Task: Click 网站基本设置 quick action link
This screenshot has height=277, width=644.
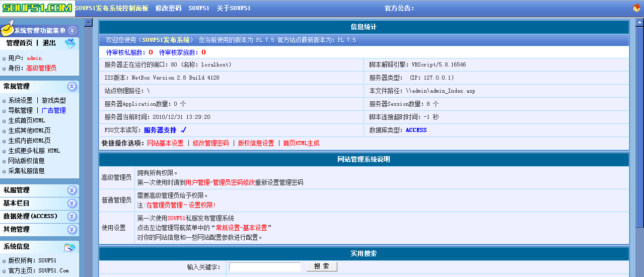Action: [x=165, y=143]
